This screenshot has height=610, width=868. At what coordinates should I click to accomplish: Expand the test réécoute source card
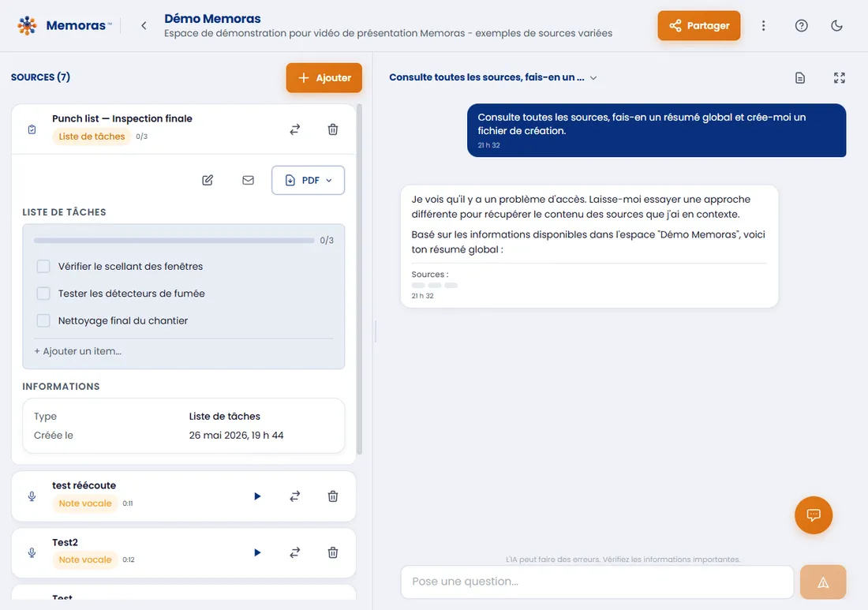point(183,496)
